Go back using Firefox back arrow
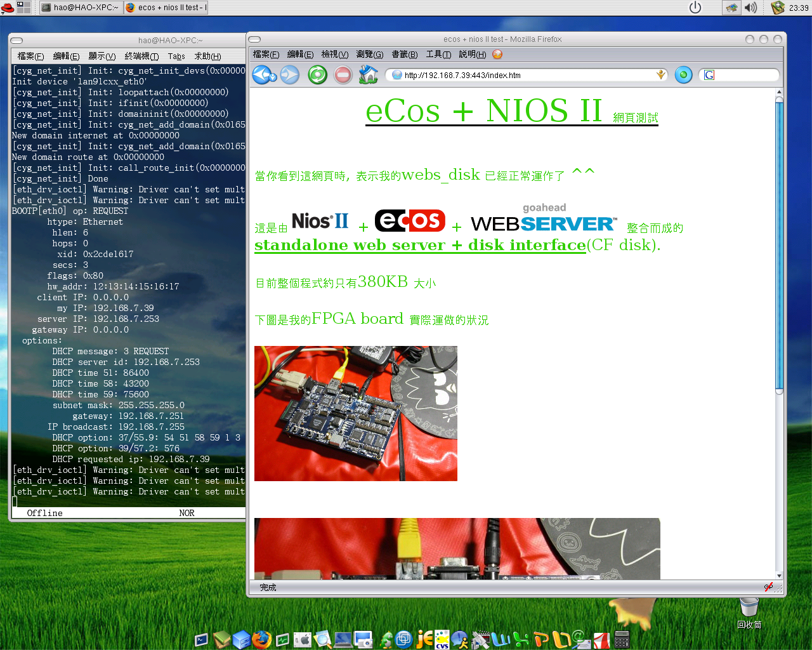 261,75
